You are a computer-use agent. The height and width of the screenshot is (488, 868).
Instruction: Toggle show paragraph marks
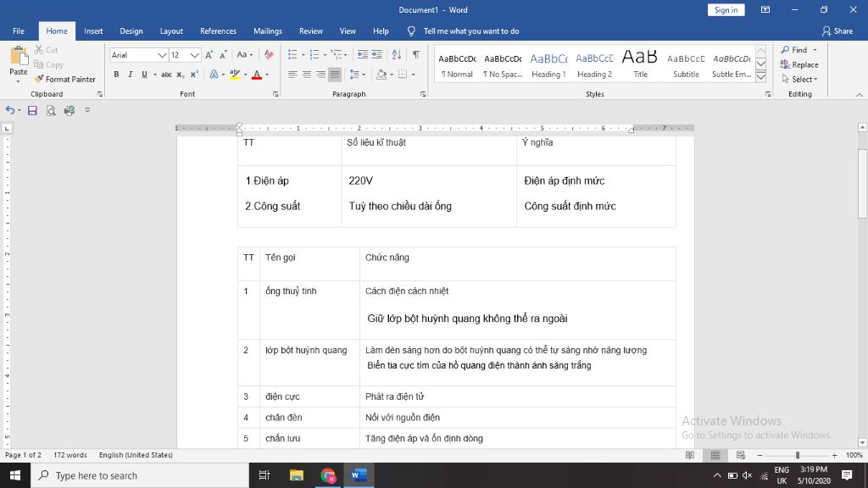[415, 54]
